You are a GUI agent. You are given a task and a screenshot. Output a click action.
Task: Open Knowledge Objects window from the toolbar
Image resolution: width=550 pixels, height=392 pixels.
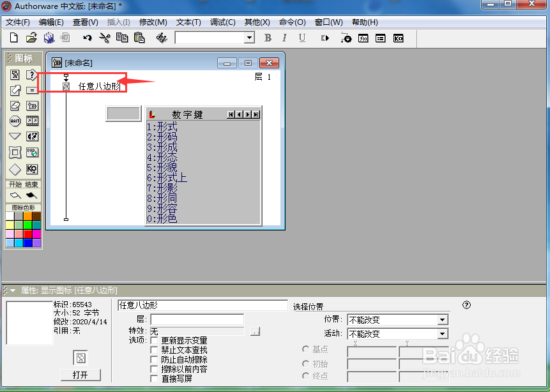tap(398, 38)
